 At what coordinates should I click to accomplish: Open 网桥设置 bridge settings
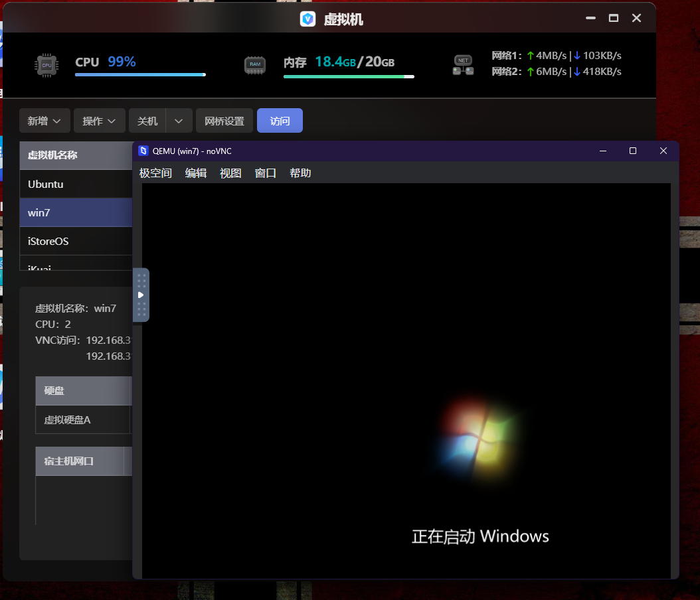pyautogui.click(x=224, y=120)
